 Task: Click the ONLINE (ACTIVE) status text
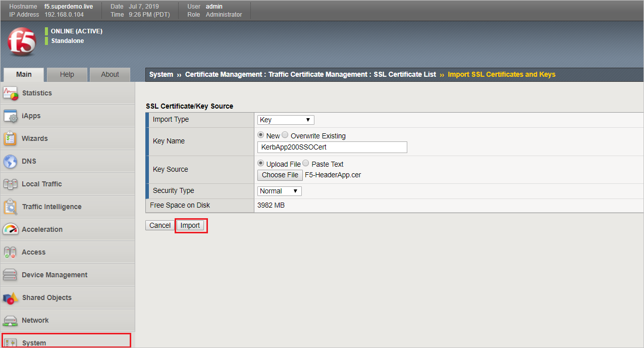click(77, 31)
